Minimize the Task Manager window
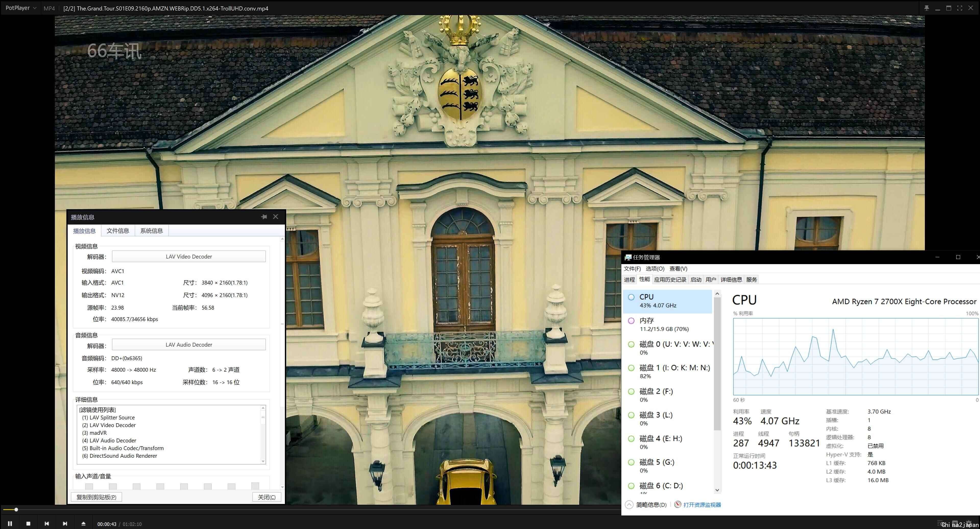 tap(937, 257)
